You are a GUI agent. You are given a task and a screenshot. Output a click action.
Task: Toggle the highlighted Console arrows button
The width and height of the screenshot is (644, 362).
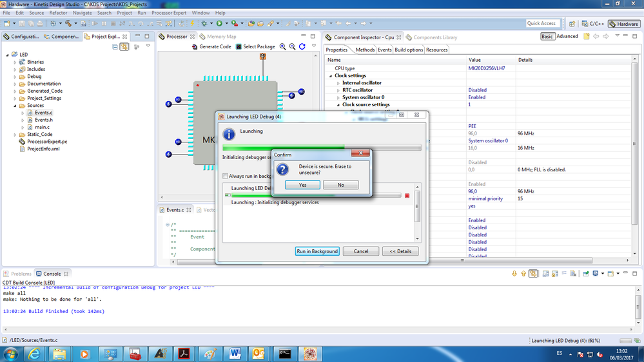click(533, 273)
